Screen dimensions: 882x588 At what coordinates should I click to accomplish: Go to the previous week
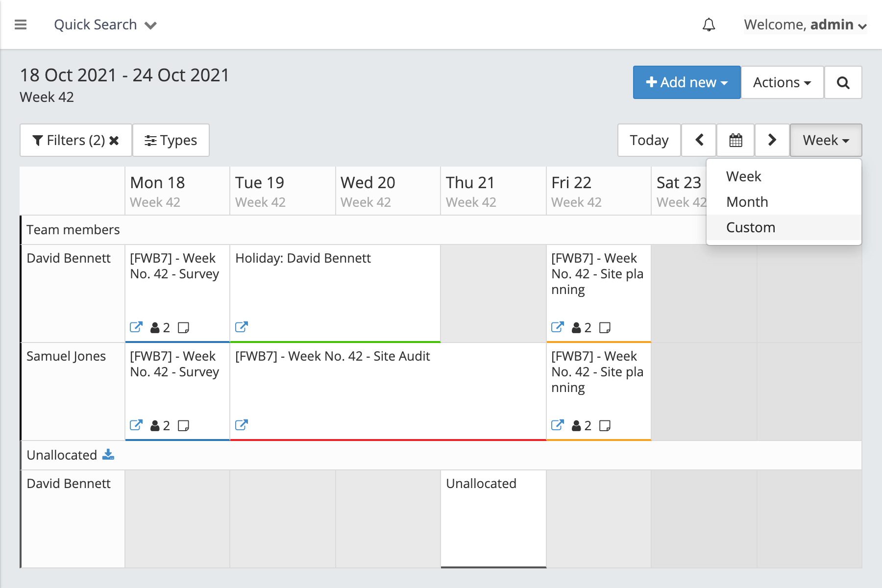click(x=699, y=140)
